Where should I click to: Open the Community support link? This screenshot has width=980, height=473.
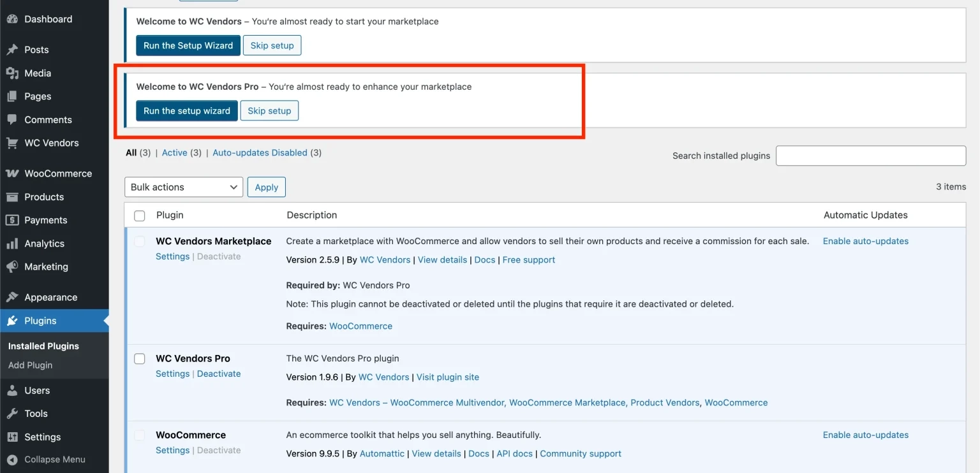[x=581, y=453]
